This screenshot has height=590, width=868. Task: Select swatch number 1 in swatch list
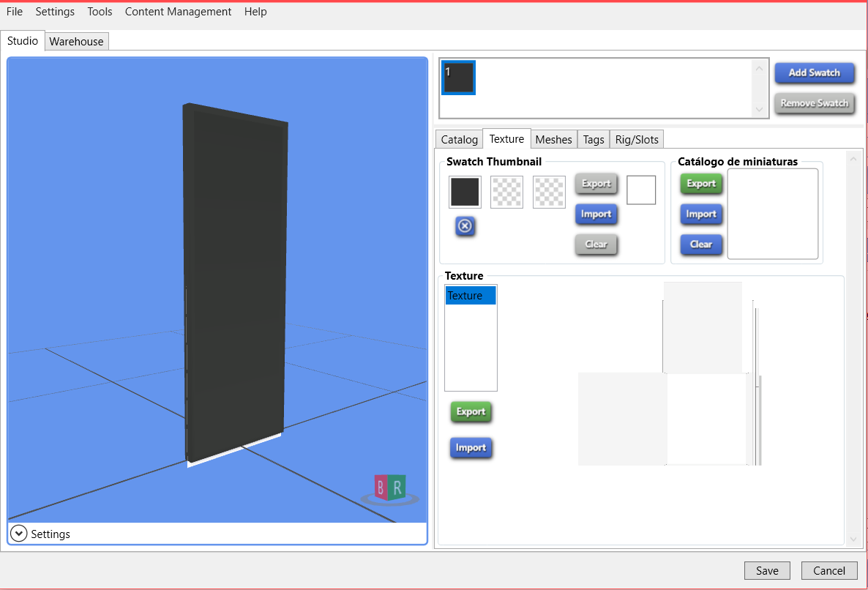pos(458,78)
